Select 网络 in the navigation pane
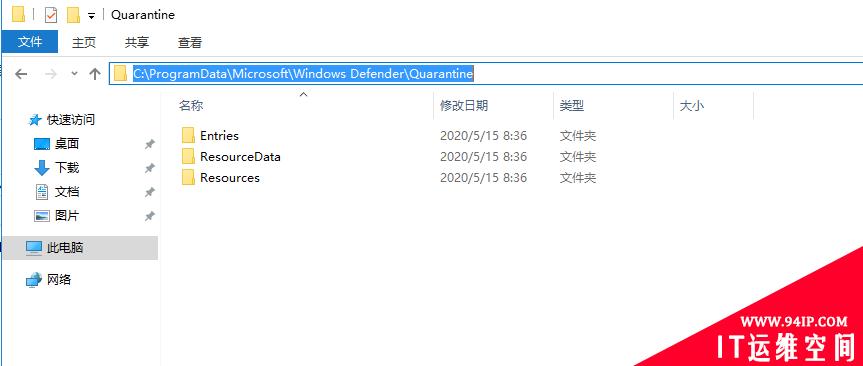The width and height of the screenshot is (863, 366). 59,280
